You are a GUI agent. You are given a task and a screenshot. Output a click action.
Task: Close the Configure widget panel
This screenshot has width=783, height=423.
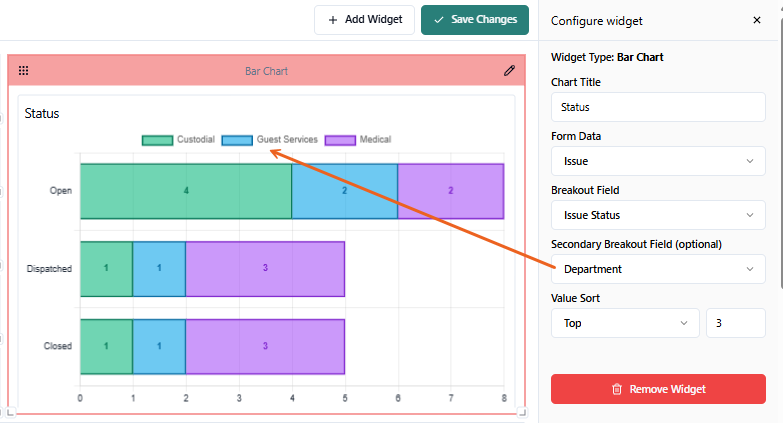756,20
